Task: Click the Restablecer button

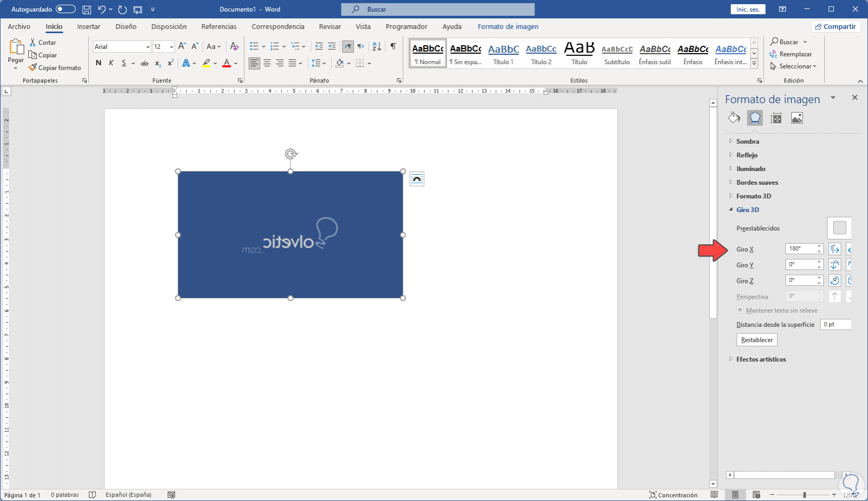Action: 756,339
